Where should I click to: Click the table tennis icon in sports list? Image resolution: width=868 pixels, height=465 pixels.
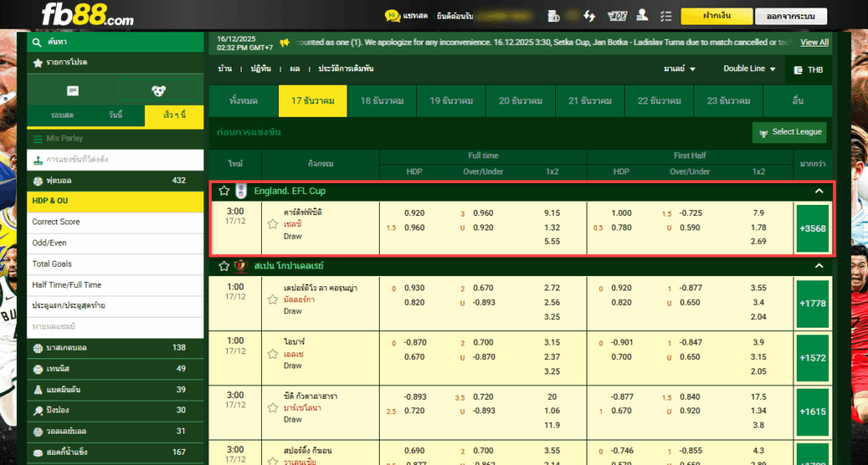pos(37,411)
